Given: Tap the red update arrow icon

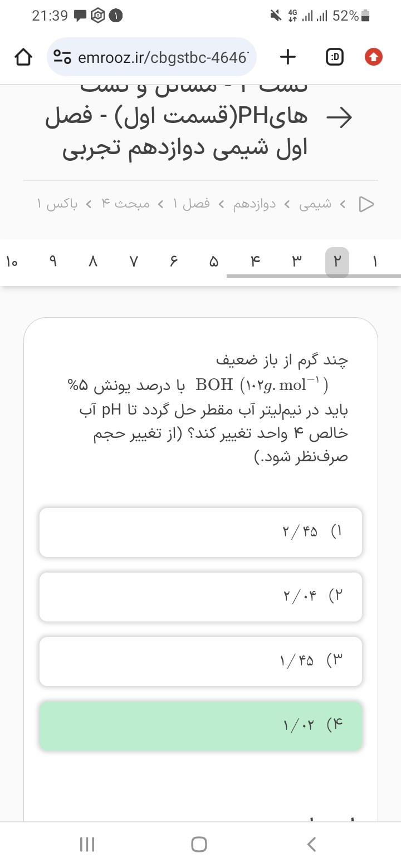Looking at the screenshot, I should click(373, 57).
